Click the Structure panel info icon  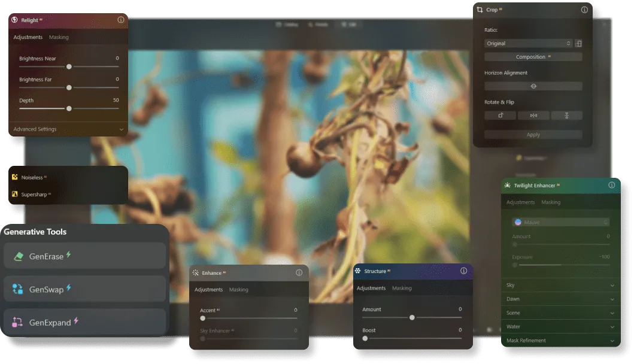463,271
